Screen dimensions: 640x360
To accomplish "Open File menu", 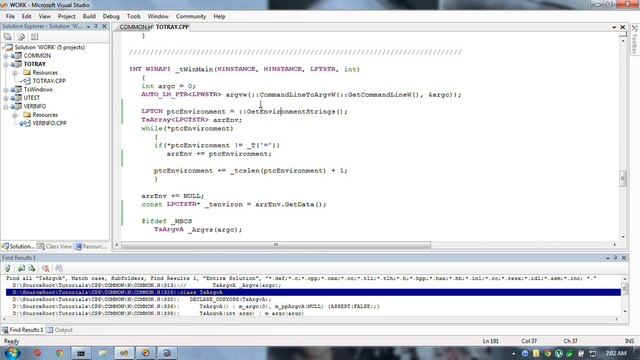I will 10,16.
